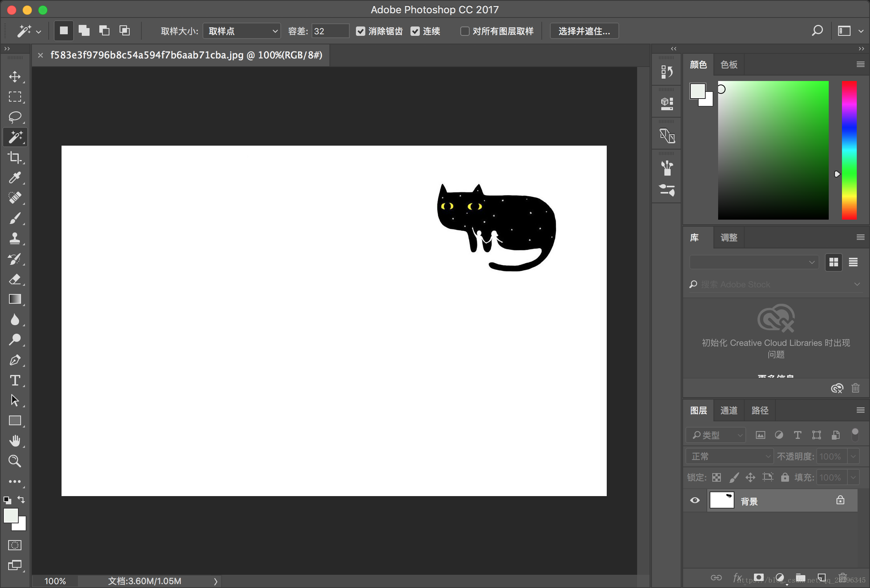Swap foreground and background colors
This screenshot has height=588, width=870.
tap(21, 499)
